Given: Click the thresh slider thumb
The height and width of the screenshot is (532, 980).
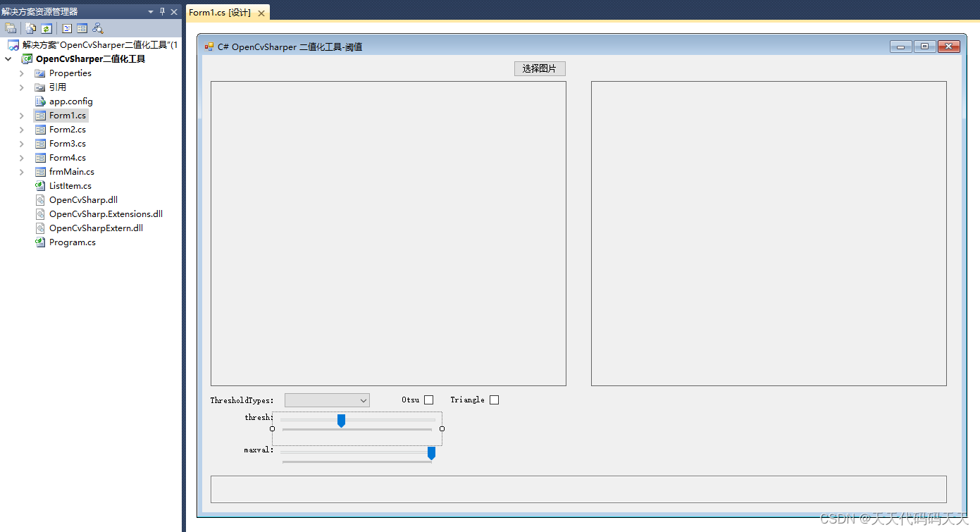Looking at the screenshot, I should (341, 420).
